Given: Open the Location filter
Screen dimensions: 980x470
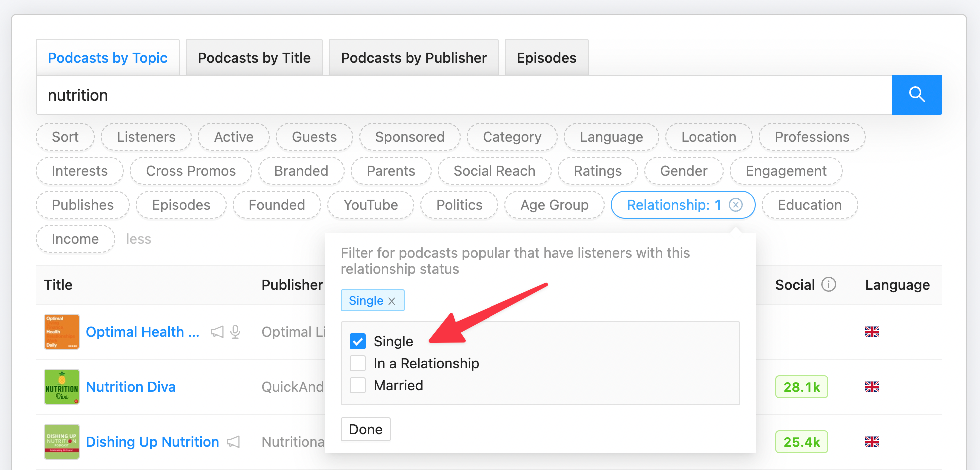Looking at the screenshot, I should 709,137.
